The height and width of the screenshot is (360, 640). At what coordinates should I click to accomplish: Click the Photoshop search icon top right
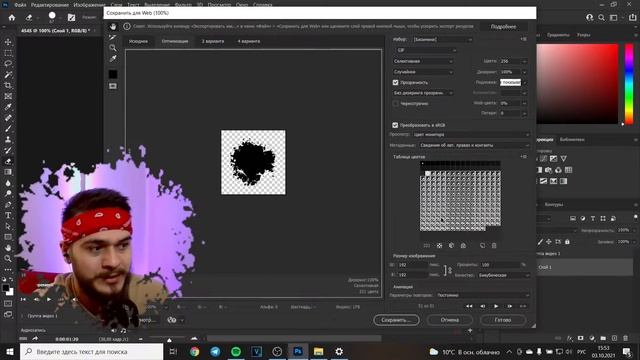click(x=601, y=18)
